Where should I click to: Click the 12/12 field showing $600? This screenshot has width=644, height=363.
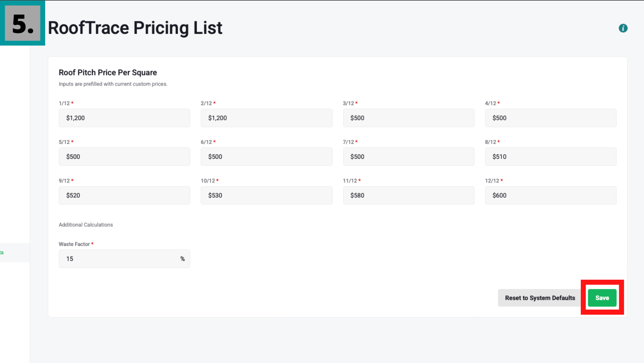551,195
